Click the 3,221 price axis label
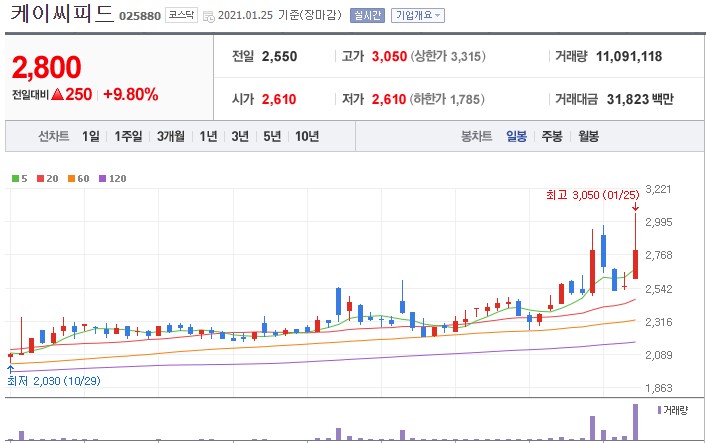 [658, 189]
